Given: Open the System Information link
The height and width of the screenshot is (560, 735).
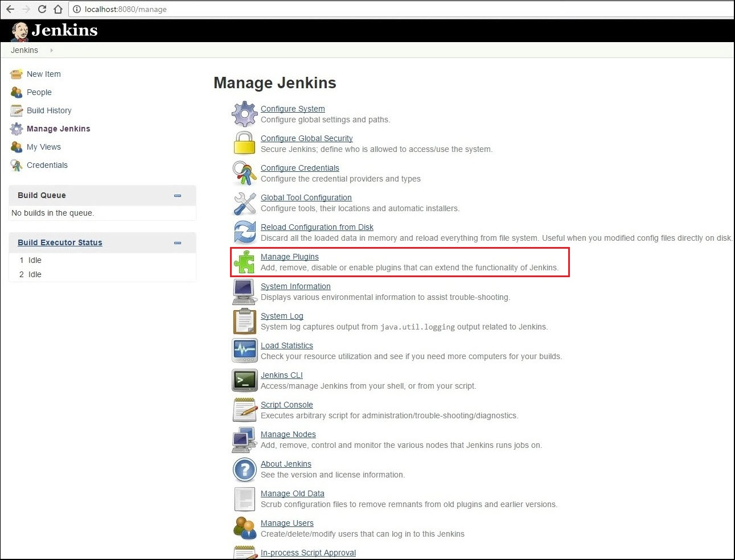Looking at the screenshot, I should [295, 286].
